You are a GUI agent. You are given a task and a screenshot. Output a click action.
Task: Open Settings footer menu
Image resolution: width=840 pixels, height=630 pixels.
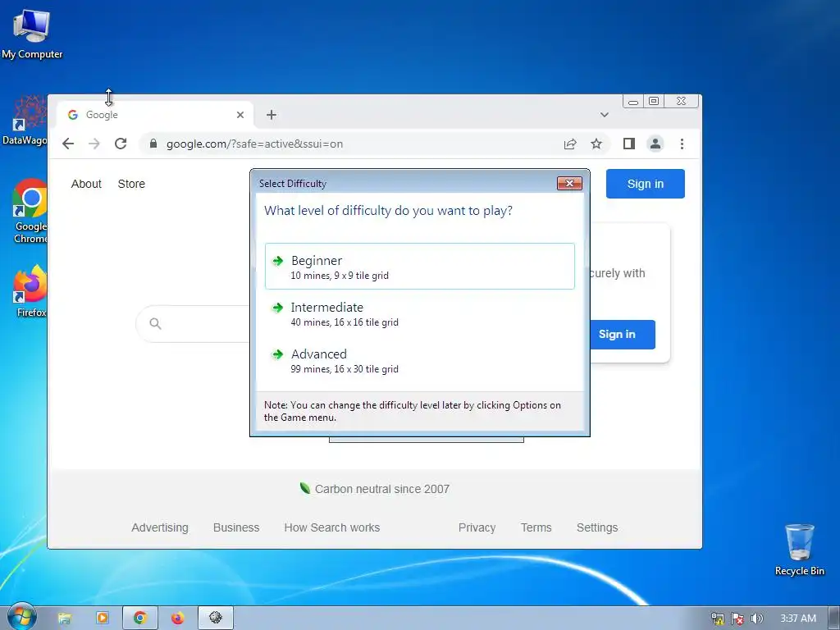(597, 527)
